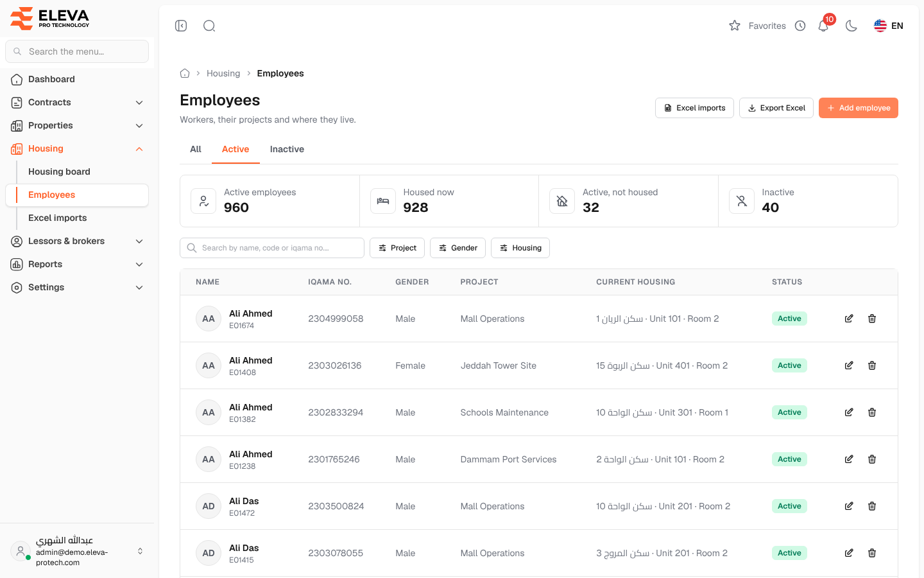Focus the Search the menu field
This screenshot has height=578, width=924.
coord(77,51)
